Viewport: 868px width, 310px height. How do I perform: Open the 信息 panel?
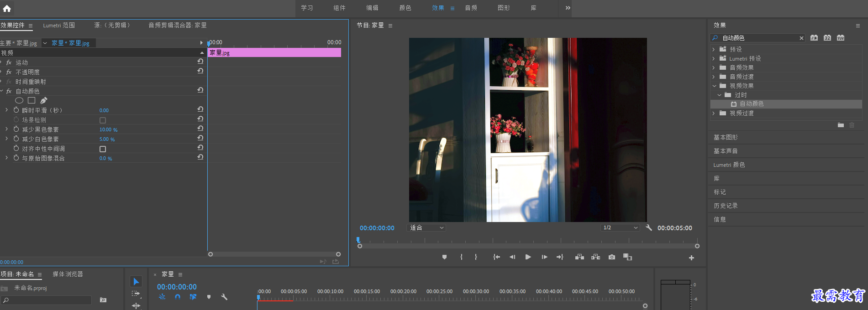[x=720, y=219]
